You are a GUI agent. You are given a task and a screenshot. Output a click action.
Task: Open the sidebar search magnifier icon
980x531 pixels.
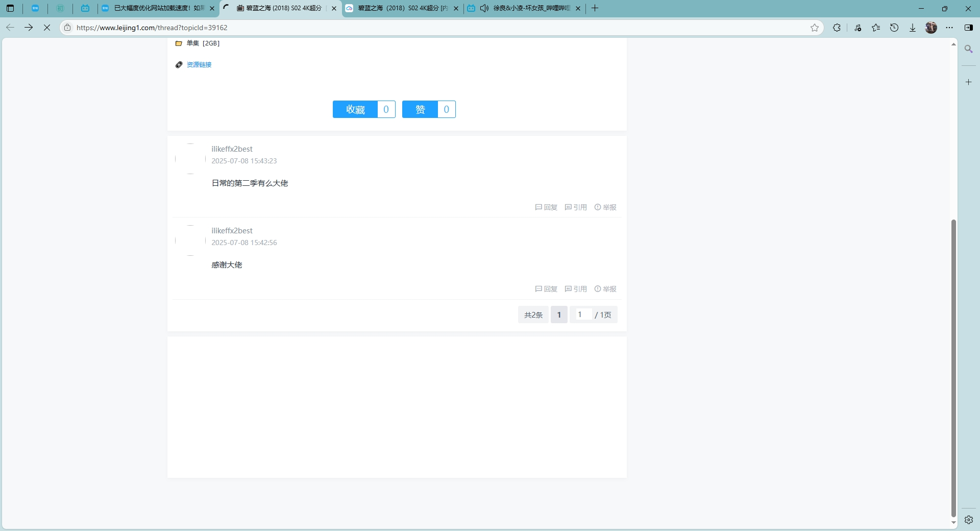pyautogui.click(x=968, y=49)
